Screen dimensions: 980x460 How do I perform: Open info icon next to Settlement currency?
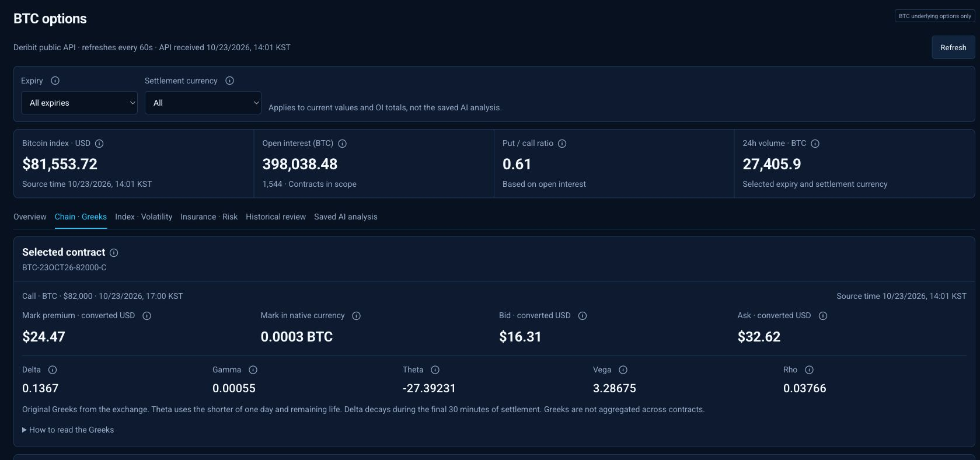pos(230,81)
